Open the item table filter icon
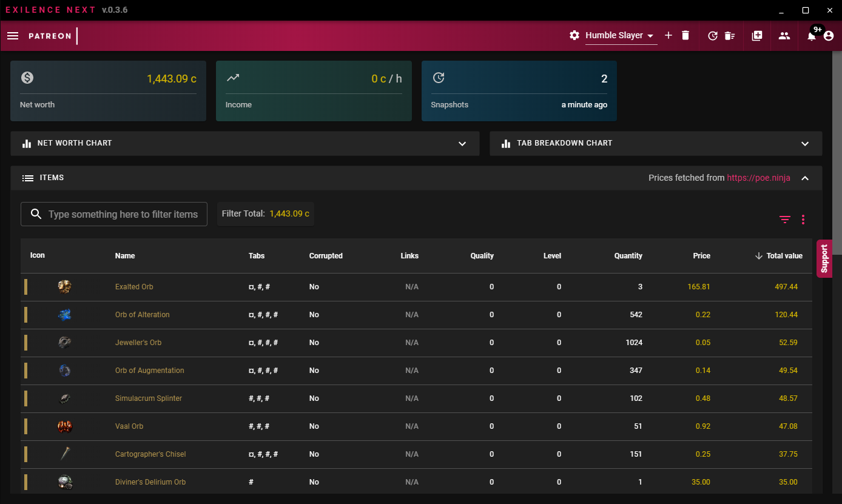This screenshot has width=842, height=504. [785, 220]
